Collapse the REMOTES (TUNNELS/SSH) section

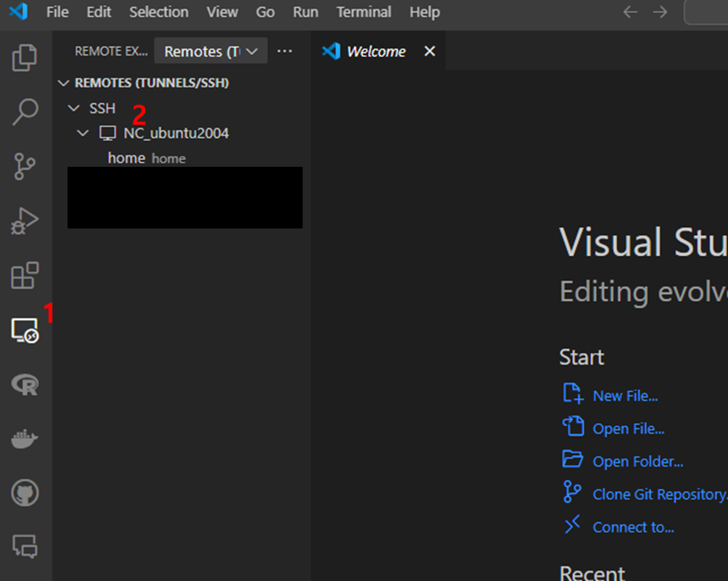[x=63, y=83]
